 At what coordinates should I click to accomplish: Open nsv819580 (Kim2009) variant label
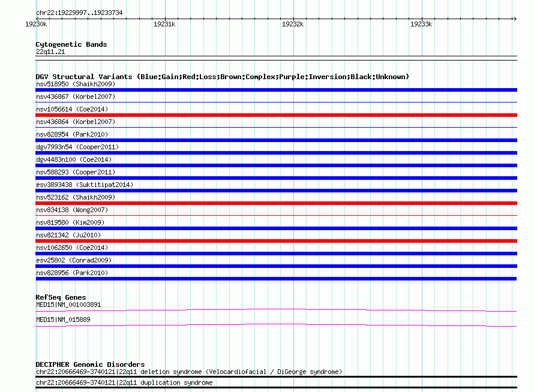(x=70, y=222)
